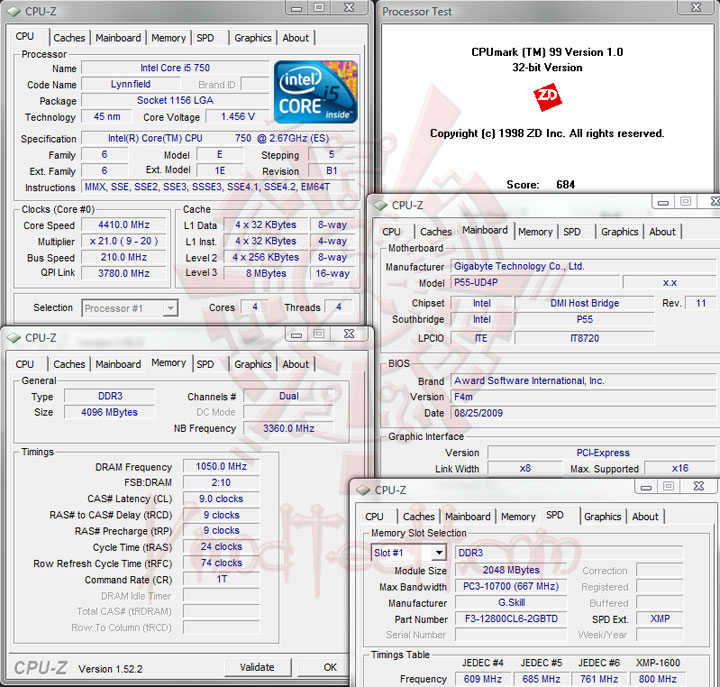Click memory Size value 4096 MBytes

coord(109,412)
